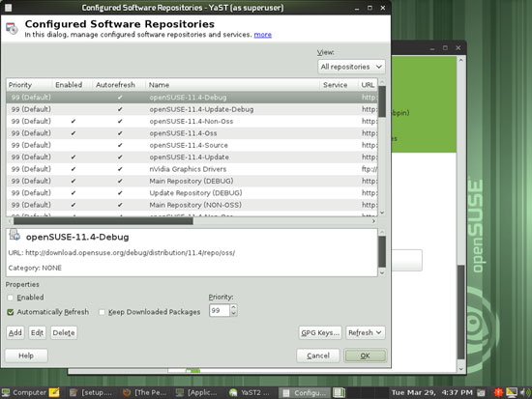This screenshot has width=532, height=399.
Task: Click the network monitor tray icon
Action: (x=512, y=392)
